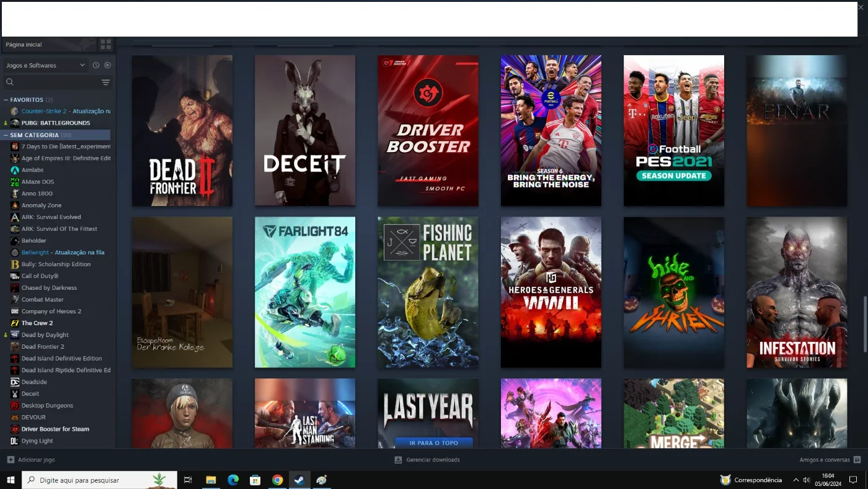Open Google Chrome from the taskbar
Screen dimensions: 868x489
(277, 480)
